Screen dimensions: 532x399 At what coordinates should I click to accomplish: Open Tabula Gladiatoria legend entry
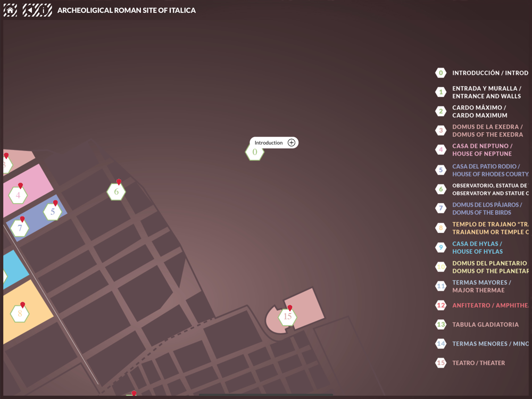click(477, 325)
